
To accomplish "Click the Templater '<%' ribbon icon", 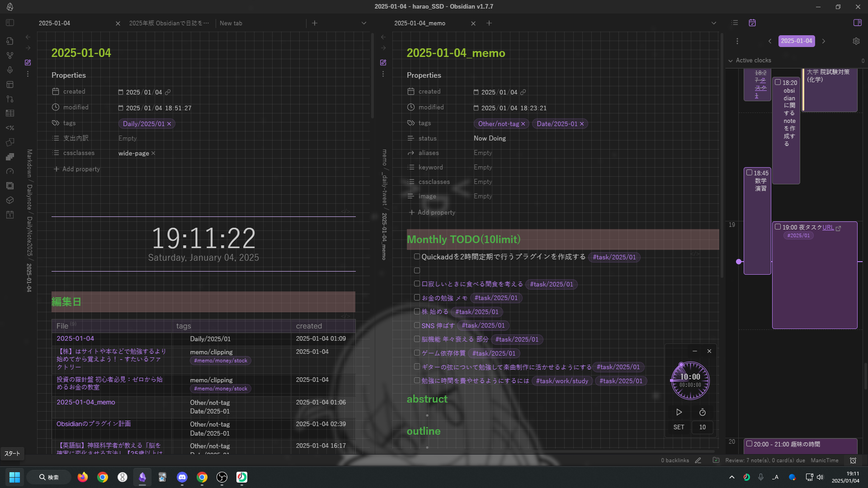I will coord(10,128).
